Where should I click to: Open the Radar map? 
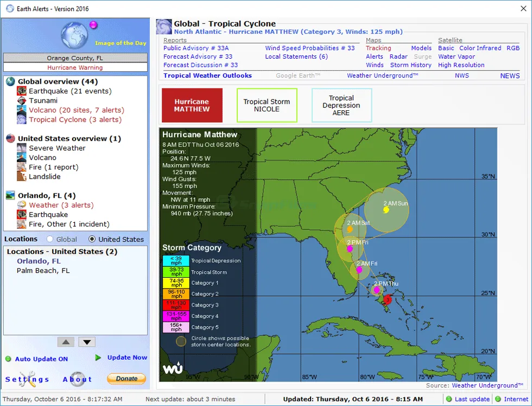pyautogui.click(x=398, y=57)
